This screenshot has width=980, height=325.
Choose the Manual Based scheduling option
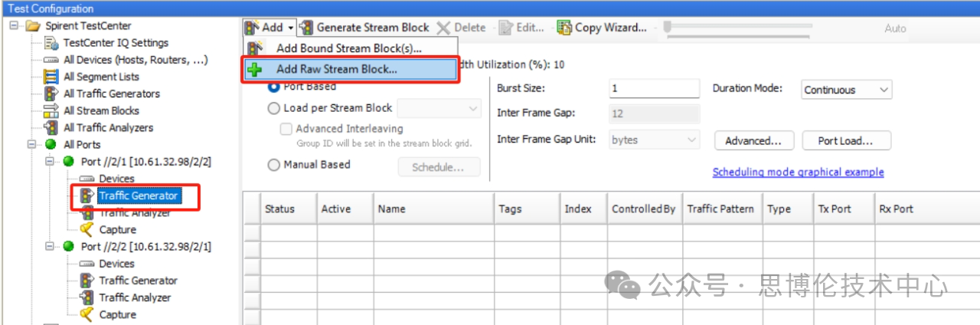274,164
